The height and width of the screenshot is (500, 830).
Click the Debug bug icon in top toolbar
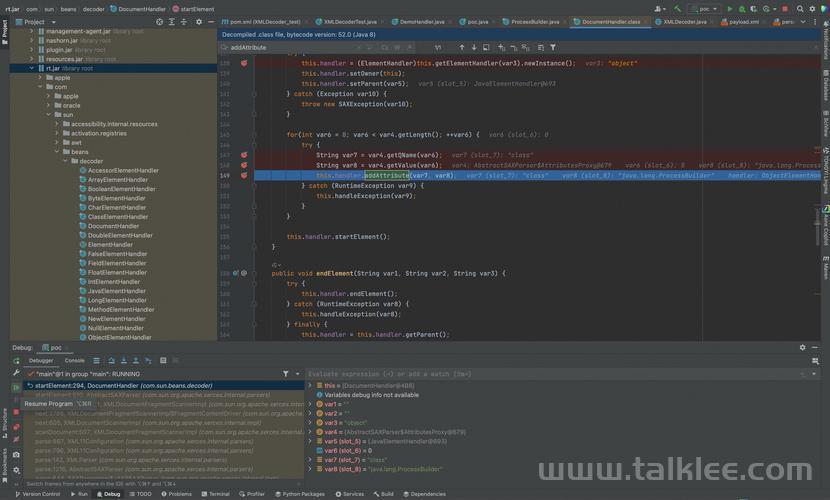coord(742,9)
